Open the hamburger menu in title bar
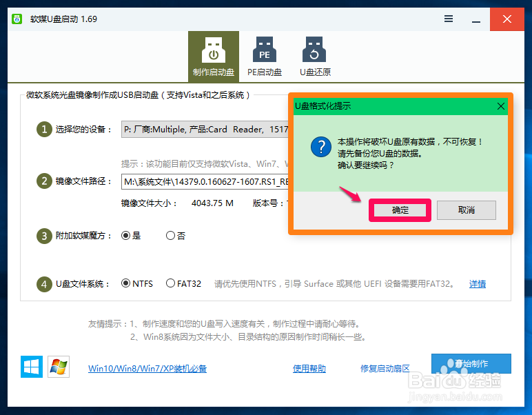The image size is (532, 415). (449, 19)
